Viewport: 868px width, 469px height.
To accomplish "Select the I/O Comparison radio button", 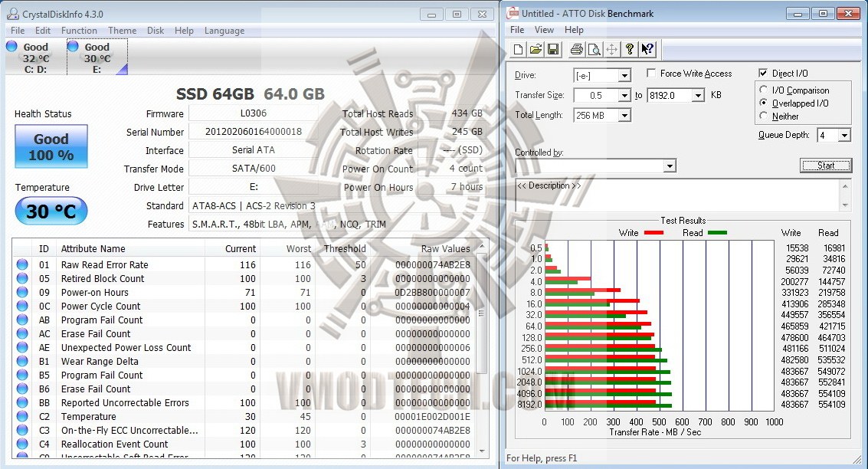I will coord(763,90).
